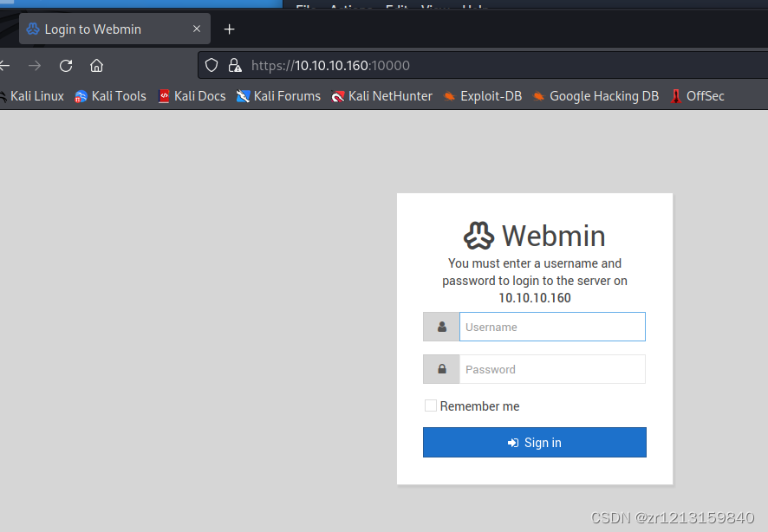Viewport: 768px width, 532px height.
Task: Close the Login to Webmin tab
Action: (197, 29)
